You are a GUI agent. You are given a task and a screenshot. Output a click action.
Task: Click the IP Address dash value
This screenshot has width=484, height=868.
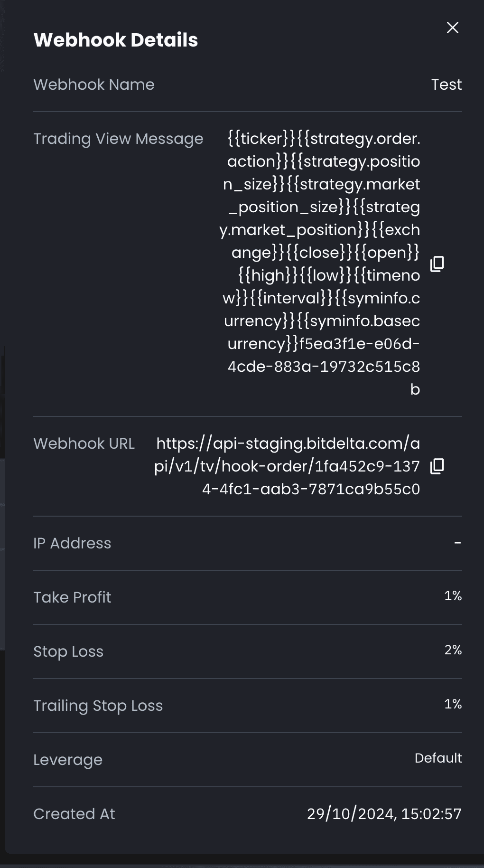pyautogui.click(x=458, y=543)
